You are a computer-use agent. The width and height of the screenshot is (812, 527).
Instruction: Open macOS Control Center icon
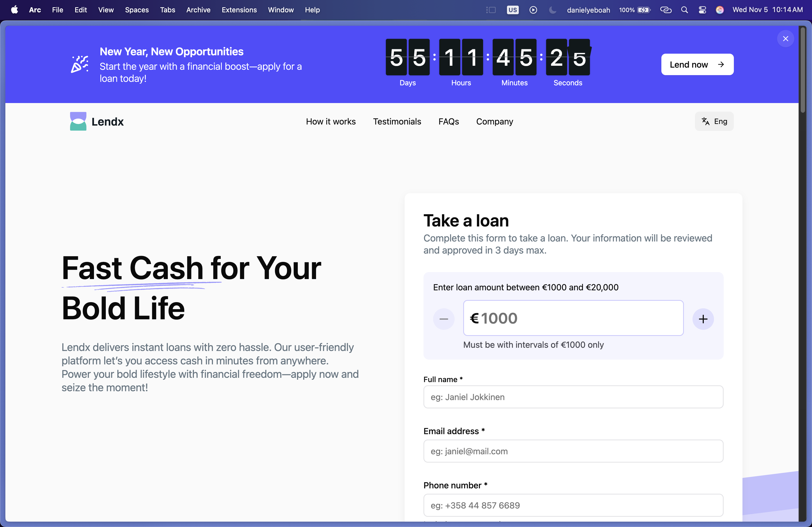pyautogui.click(x=702, y=10)
